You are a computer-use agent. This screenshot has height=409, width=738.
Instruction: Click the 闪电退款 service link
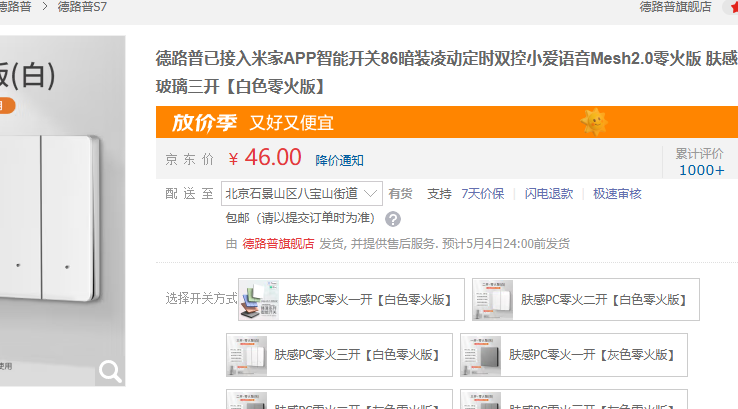coord(549,193)
